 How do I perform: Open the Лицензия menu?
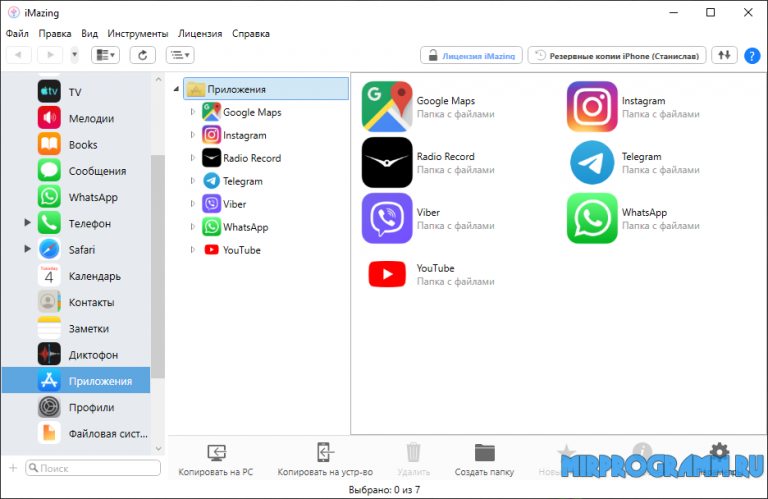(201, 33)
